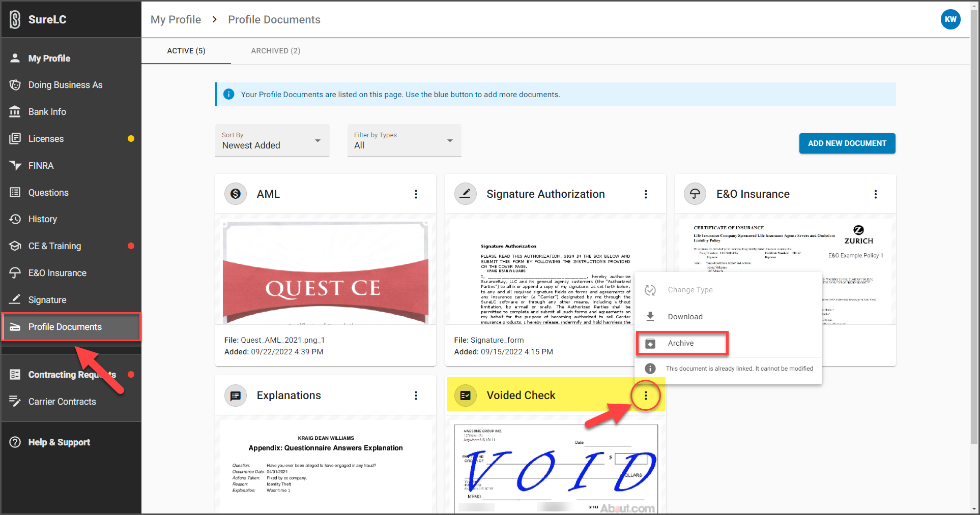The image size is (980, 515).
Task: Click the Signature Authorization pen card icon
Action: [466, 194]
